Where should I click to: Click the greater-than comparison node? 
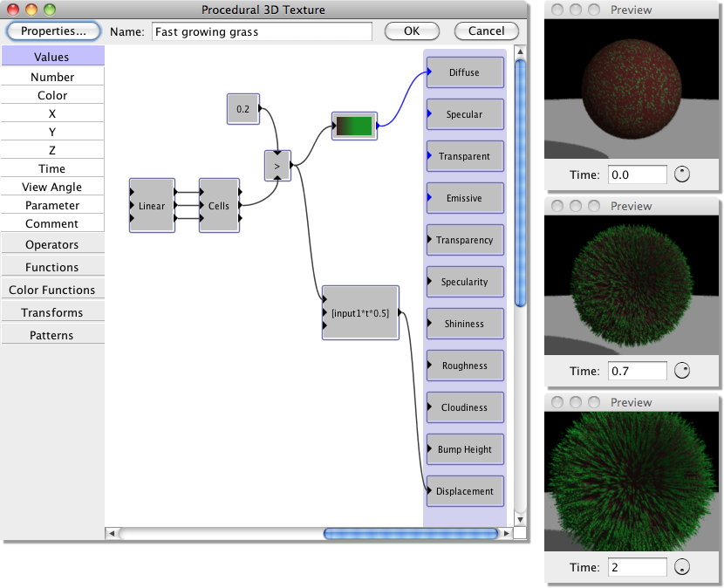(x=277, y=165)
